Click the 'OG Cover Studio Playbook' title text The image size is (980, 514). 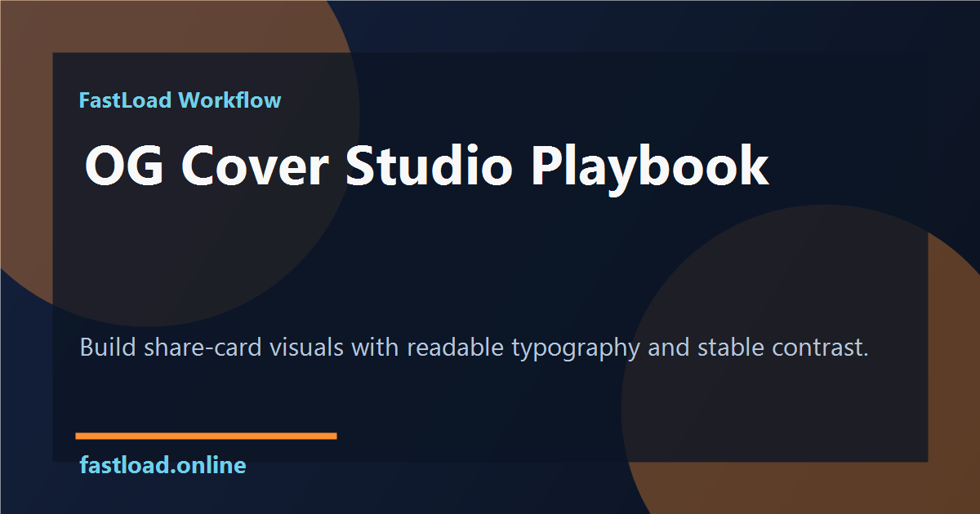click(x=425, y=167)
